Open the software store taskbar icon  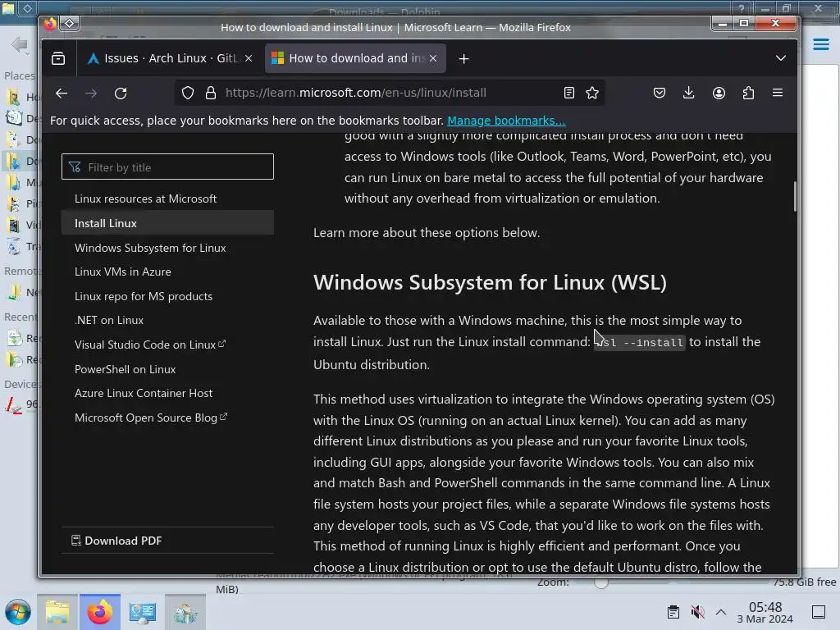[185, 612]
